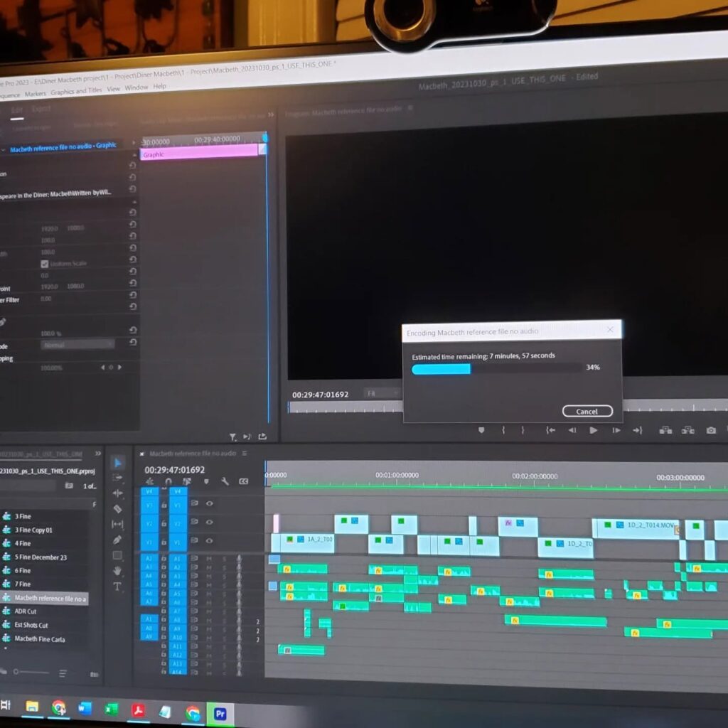Click the encoding progress bar
The width and height of the screenshot is (728, 728).
pos(496,369)
